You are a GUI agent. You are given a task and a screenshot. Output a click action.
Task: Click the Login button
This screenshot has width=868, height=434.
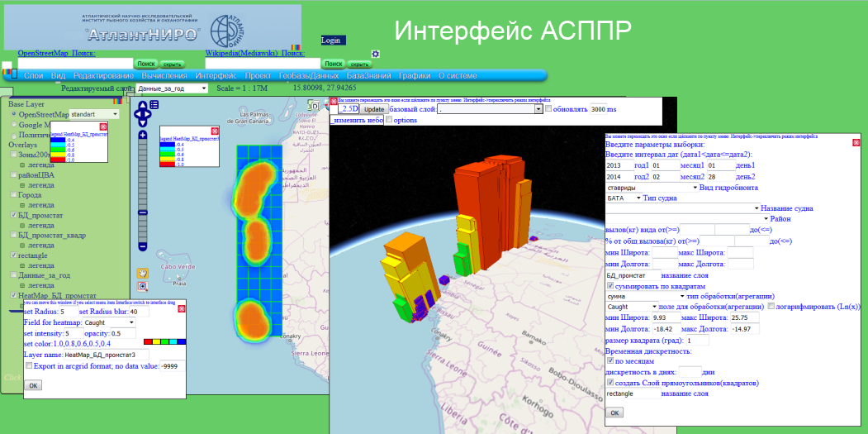point(334,41)
